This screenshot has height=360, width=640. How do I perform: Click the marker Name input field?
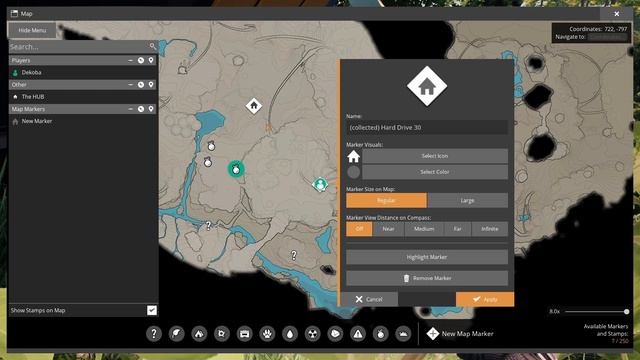427,127
